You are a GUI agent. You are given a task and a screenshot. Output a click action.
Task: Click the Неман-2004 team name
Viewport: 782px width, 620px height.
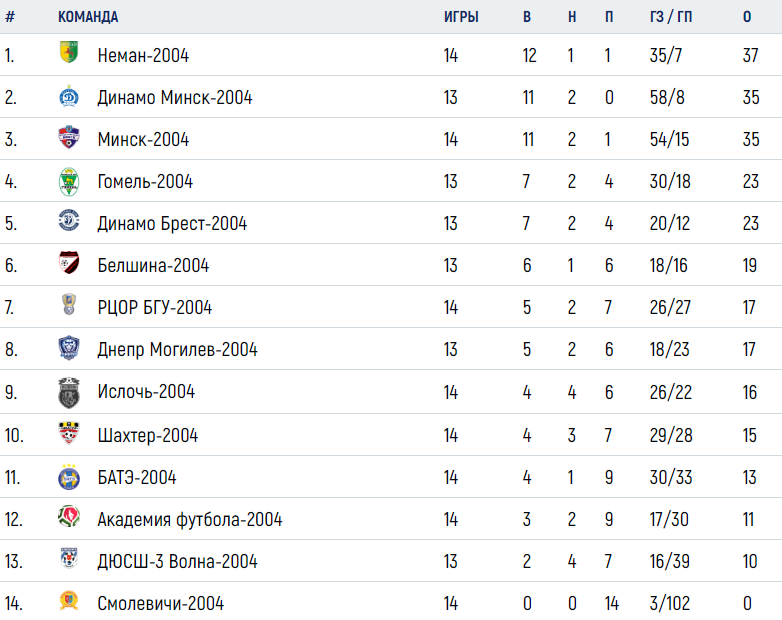click(143, 55)
